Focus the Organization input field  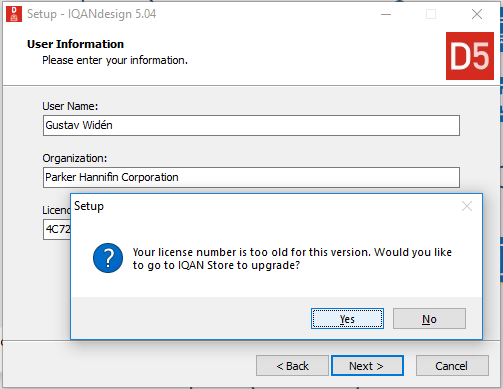click(x=251, y=177)
